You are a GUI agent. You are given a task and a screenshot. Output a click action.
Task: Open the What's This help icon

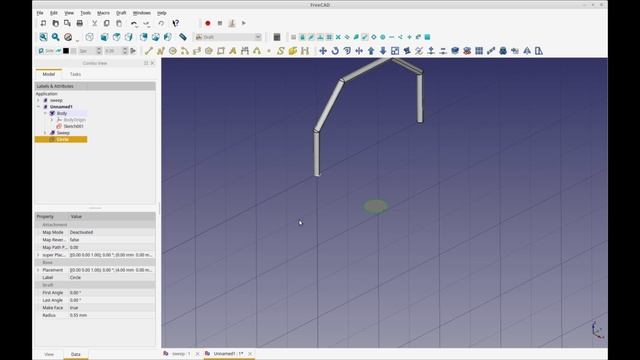(176, 23)
